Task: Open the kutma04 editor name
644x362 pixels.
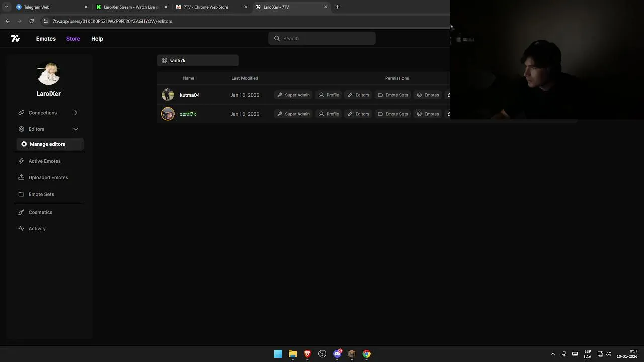Action: pyautogui.click(x=190, y=95)
